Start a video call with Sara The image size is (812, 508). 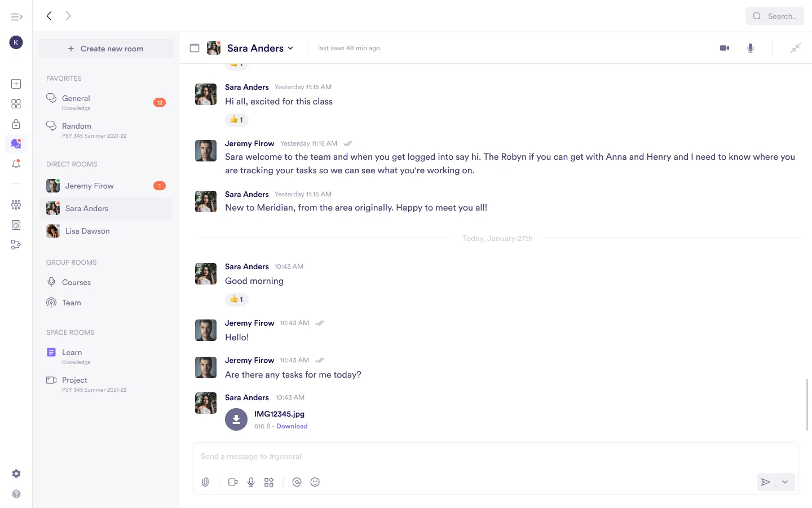pyautogui.click(x=725, y=48)
